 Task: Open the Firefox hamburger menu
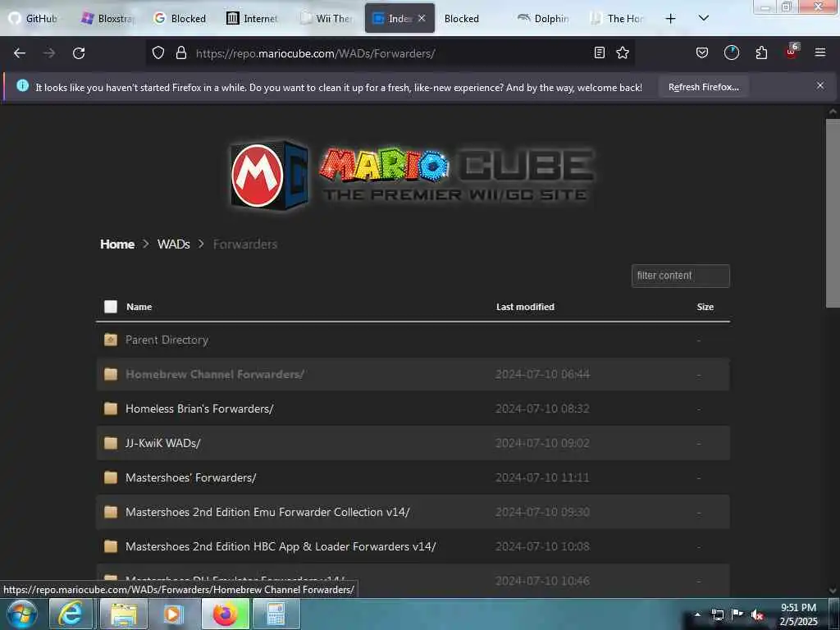point(820,52)
